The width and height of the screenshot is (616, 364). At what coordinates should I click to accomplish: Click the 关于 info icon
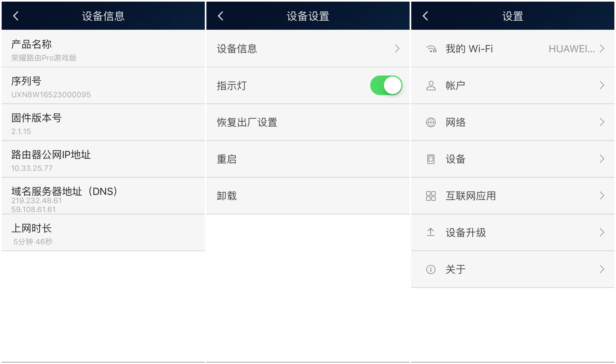[431, 269]
